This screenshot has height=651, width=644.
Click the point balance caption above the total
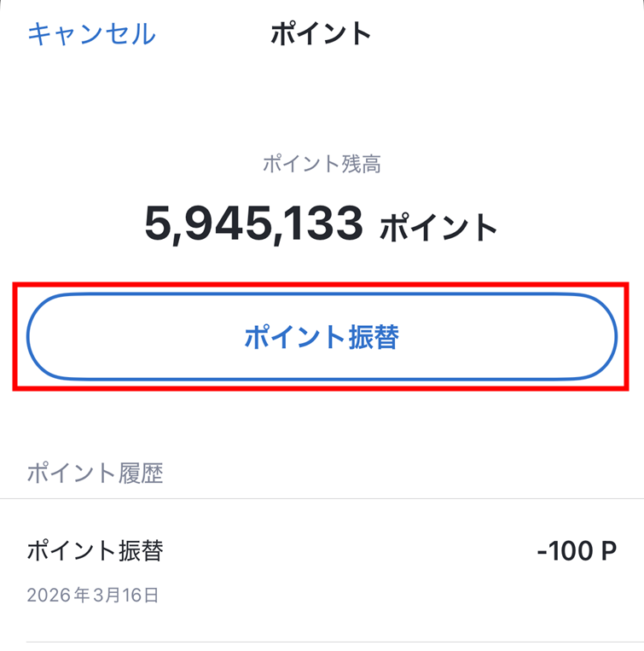point(322,165)
